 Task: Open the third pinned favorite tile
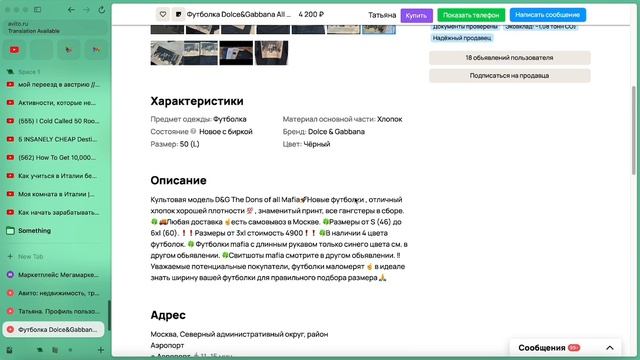pos(69,50)
